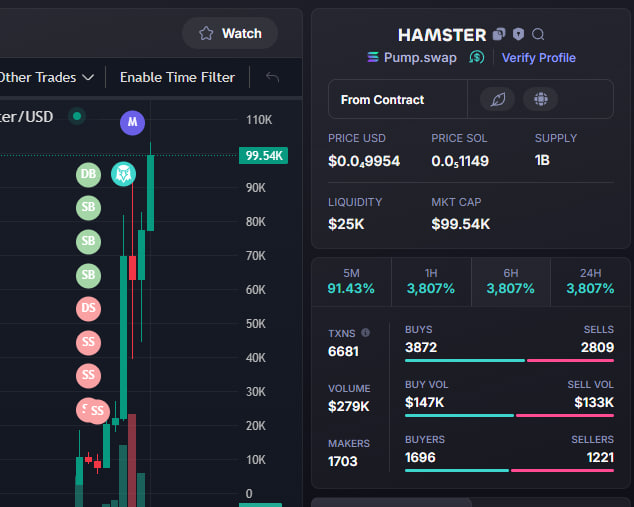The width and height of the screenshot is (634, 507).
Task: Click the VOLUME value $279K
Action: 349,406
